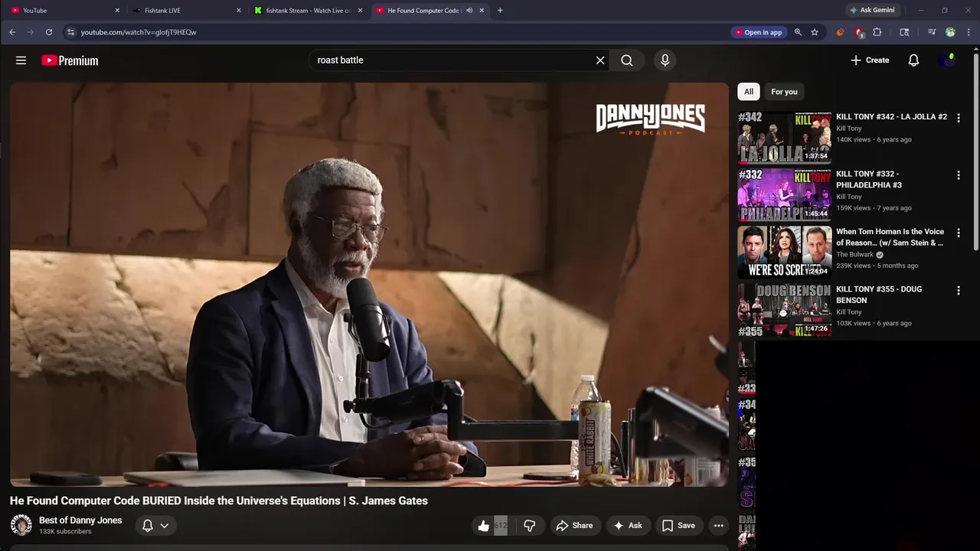Open the YouTube guide hamburger menu
This screenshot has width=980, height=551.
21,60
